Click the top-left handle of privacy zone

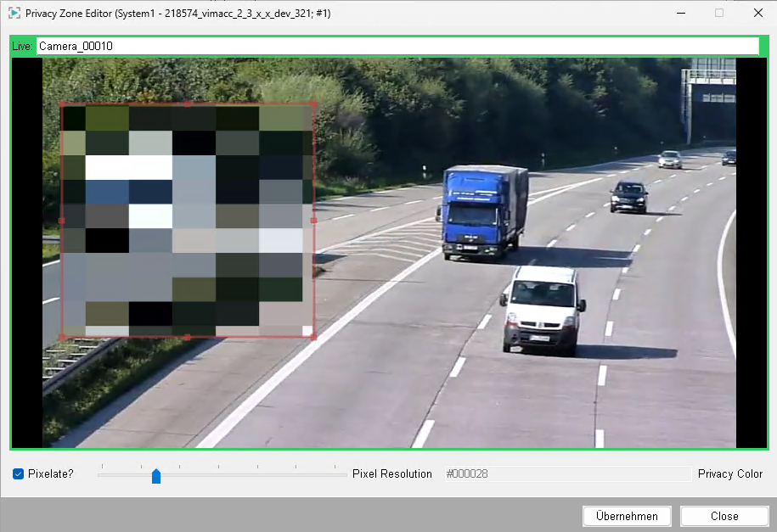click(62, 104)
